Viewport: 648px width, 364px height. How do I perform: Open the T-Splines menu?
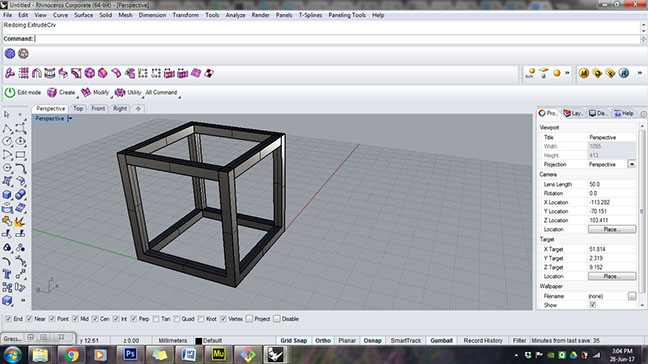pos(310,15)
